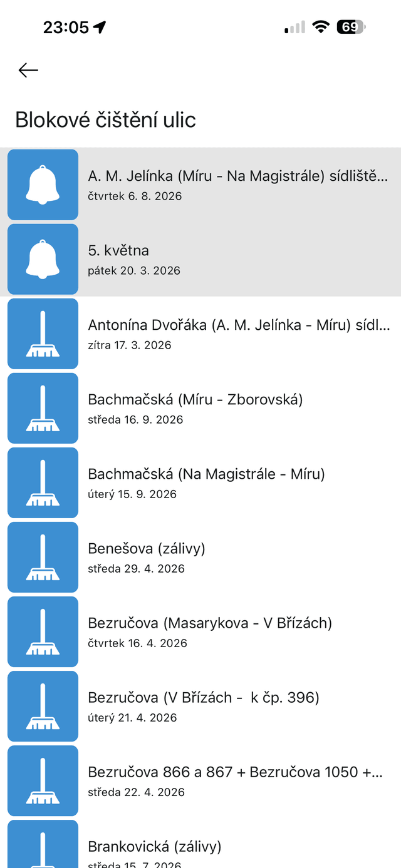Enable reminder for Antonína Dvořáka cleaning tomorrow
Screen dimensions: 401x868
(43, 334)
